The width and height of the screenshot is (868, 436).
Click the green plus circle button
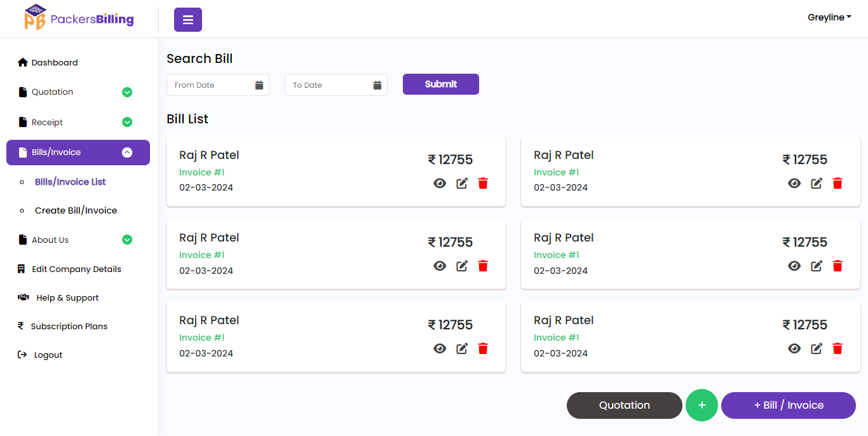tap(702, 405)
